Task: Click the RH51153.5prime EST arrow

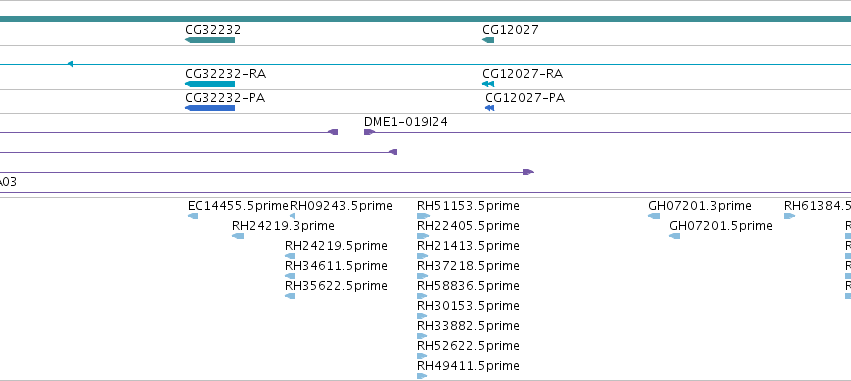Action: tap(423, 216)
